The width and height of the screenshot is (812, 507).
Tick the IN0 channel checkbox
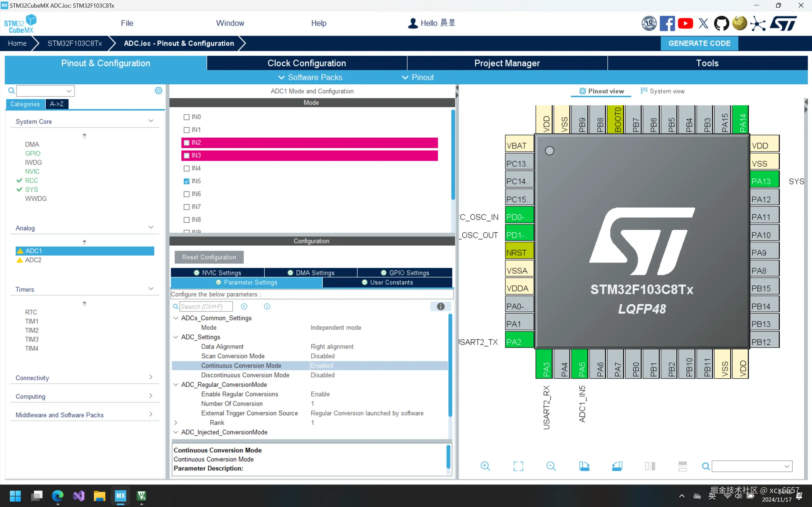pos(187,117)
